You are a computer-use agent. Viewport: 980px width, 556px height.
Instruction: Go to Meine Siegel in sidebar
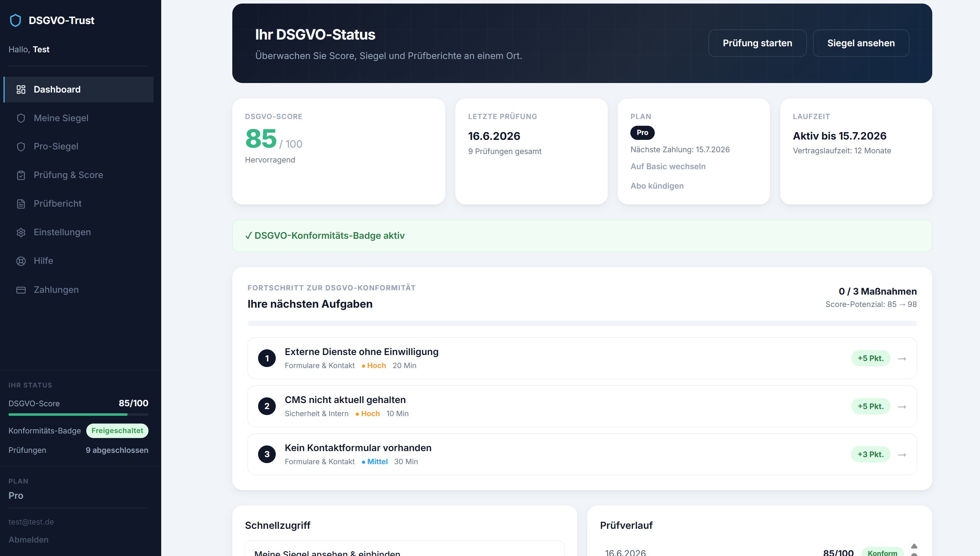79,118
